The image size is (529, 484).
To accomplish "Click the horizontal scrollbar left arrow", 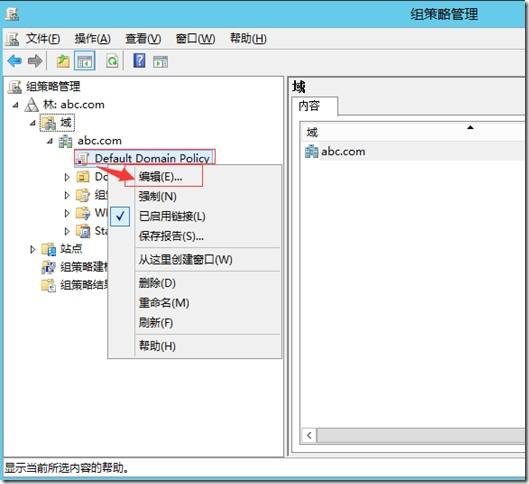I will click(x=309, y=435).
